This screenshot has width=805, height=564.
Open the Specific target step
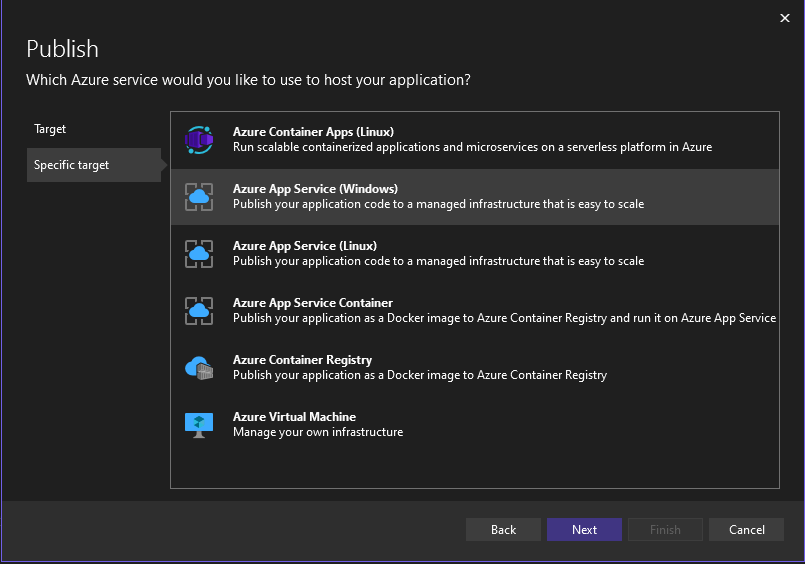tap(94, 165)
